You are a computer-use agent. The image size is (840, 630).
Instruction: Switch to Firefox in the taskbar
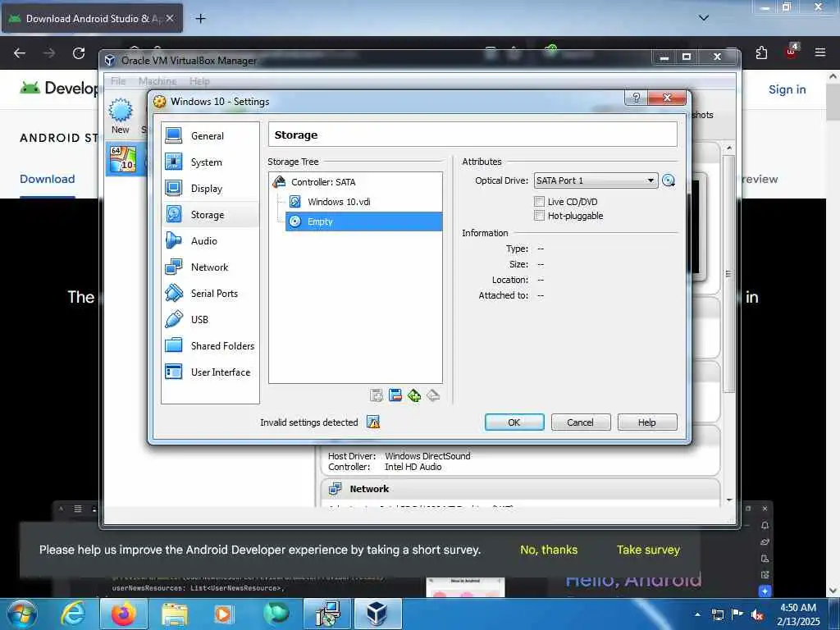point(123,614)
